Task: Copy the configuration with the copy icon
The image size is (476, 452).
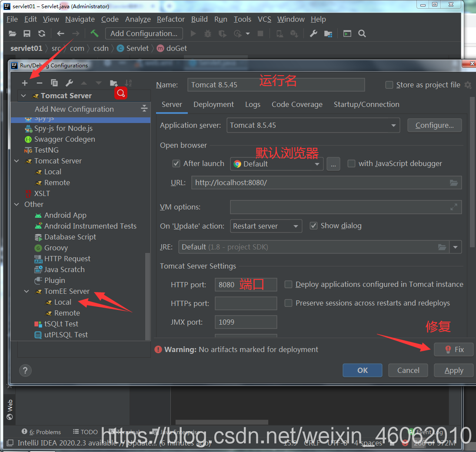Action: pos(54,83)
